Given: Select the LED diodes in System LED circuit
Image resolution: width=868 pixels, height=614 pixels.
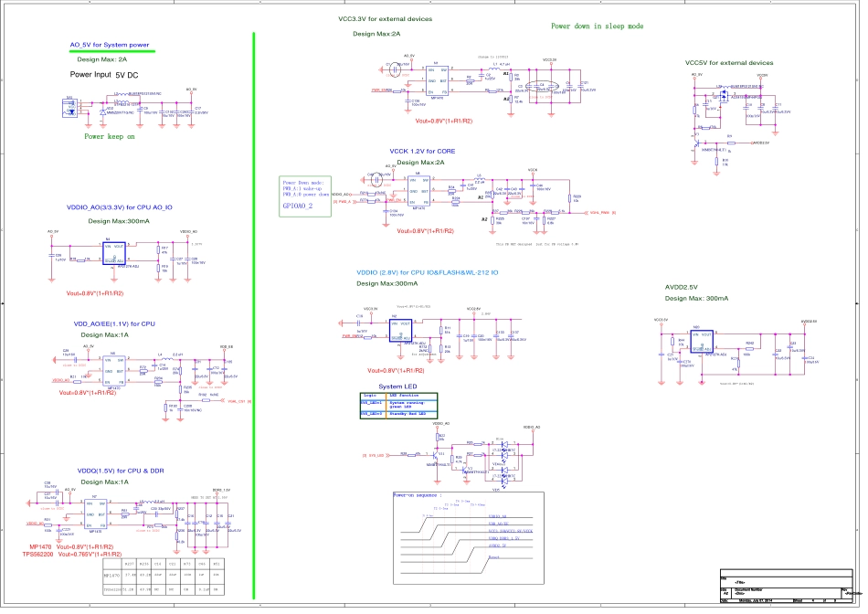Looking at the screenshot, I should [499, 463].
